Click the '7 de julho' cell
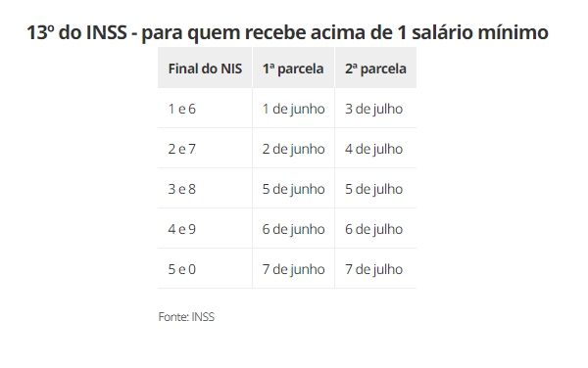The width and height of the screenshot is (588, 368). tap(375, 269)
